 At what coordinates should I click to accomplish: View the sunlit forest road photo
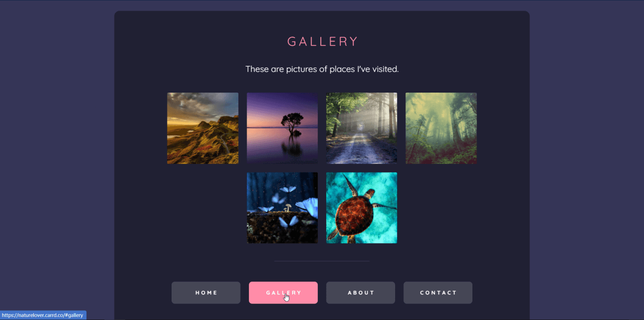(x=362, y=128)
